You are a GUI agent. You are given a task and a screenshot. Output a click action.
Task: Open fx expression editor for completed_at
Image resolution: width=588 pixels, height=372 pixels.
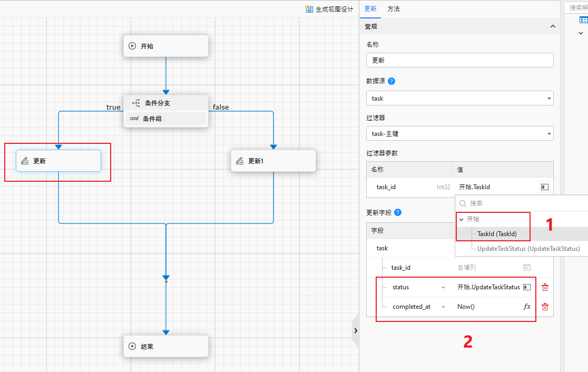(x=527, y=307)
